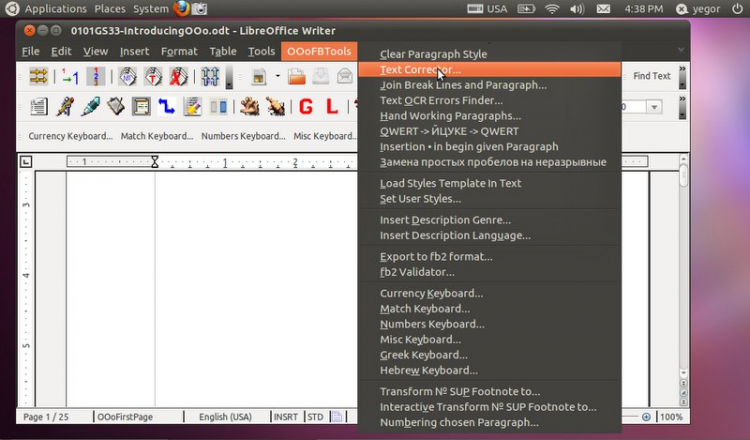The width and height of the screenshot is (750, 440).
Task: Select Hand Working Paragraphs entry
Action: pyautogui.click(x=489, y=116)
